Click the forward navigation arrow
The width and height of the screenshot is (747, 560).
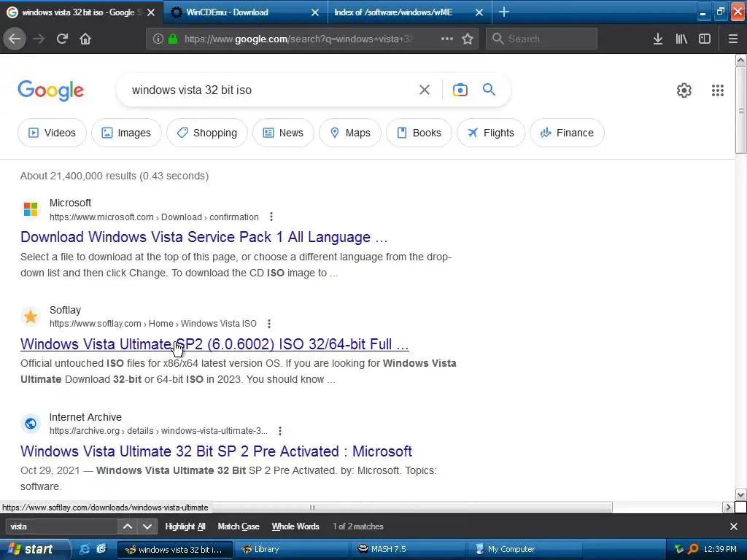click(39, 39)
